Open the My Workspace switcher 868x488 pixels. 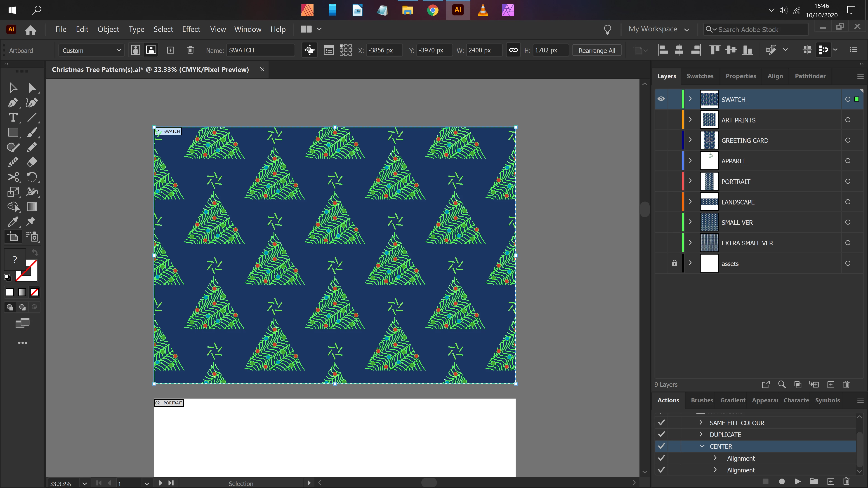point(658,29)
